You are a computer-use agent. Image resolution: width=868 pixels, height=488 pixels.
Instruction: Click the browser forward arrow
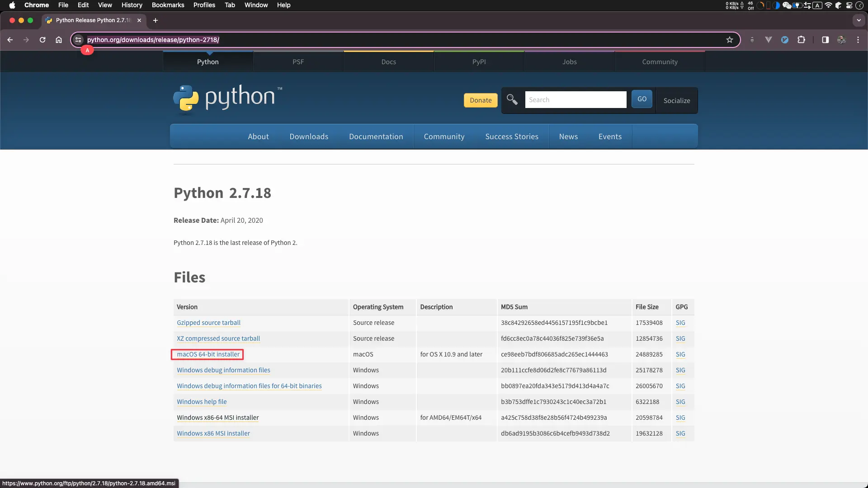tap(26, 40)
